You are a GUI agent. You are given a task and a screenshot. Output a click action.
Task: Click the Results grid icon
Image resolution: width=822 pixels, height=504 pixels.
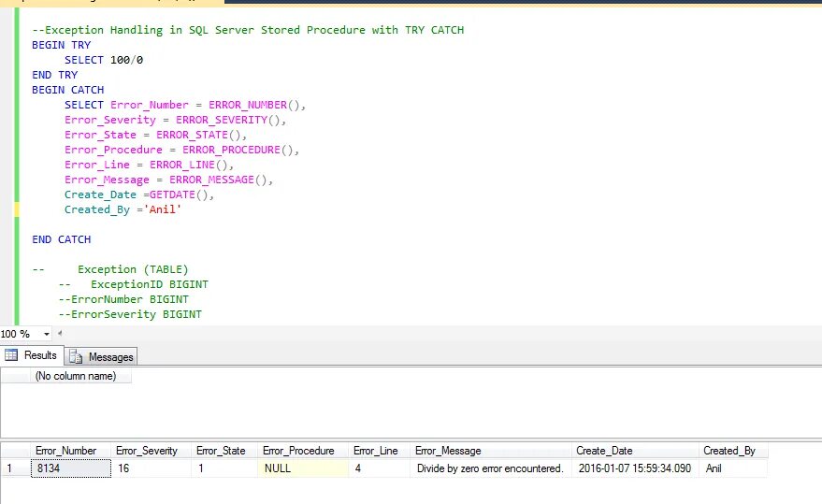pos(11,355)
